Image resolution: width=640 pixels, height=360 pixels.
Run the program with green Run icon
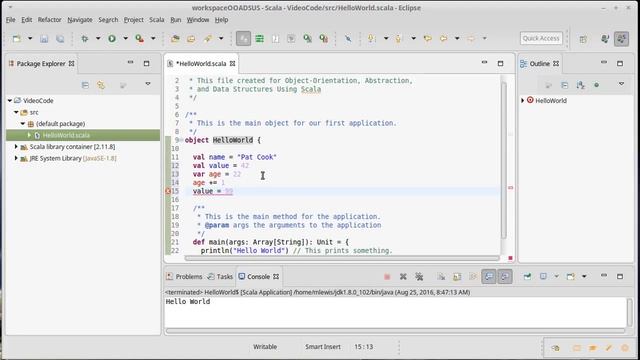112,39
